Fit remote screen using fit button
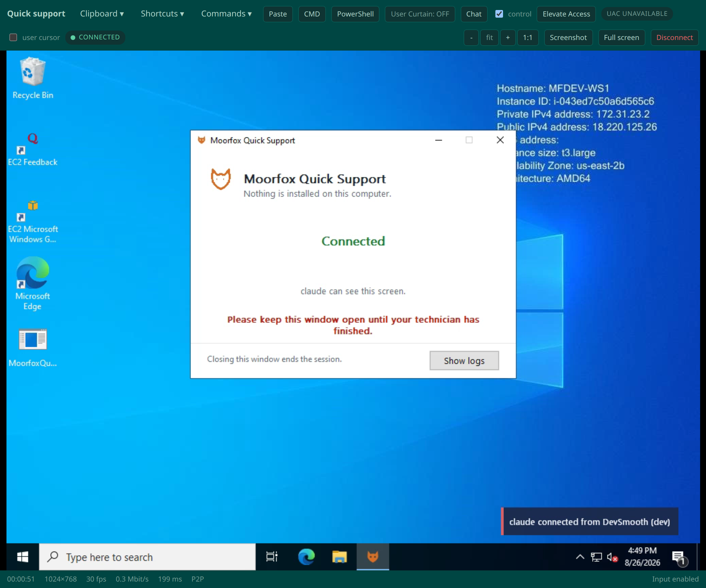Screen dimensions: 706x588 (489, 37)
